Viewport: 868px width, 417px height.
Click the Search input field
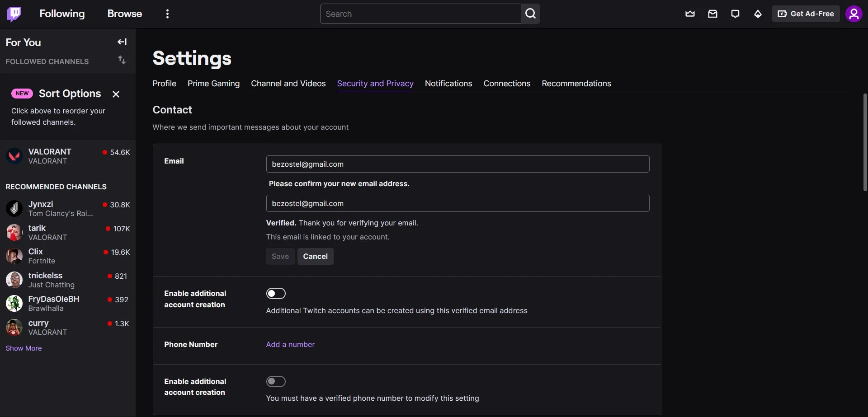coord(420,14)
